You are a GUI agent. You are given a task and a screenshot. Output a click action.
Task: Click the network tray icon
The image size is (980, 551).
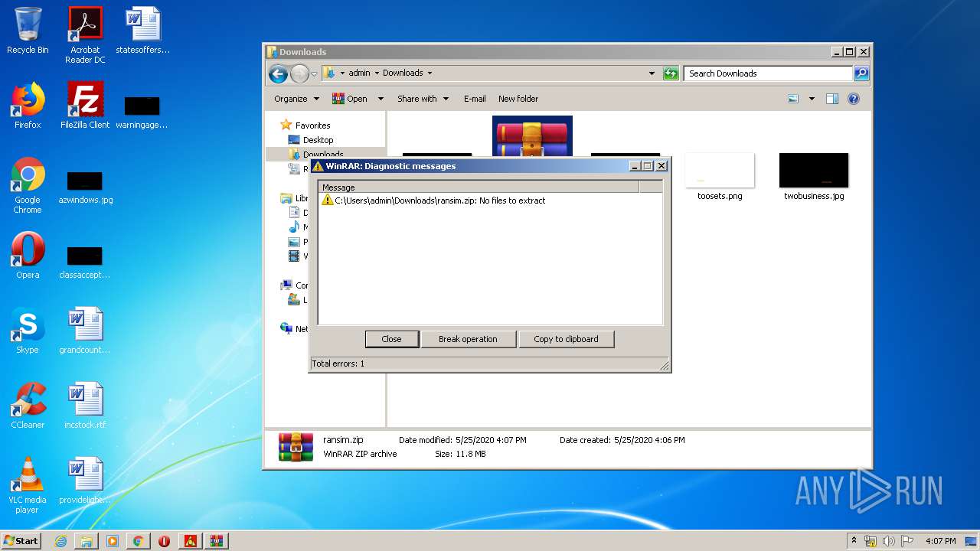(871, 541)
